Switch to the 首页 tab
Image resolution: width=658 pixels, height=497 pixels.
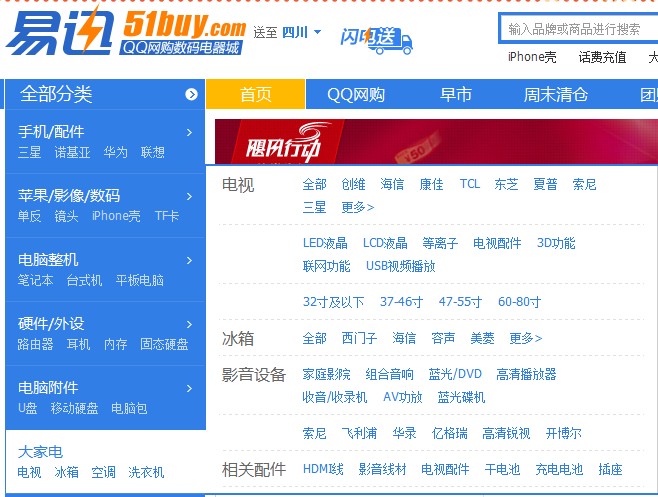(x=255, y=95)
